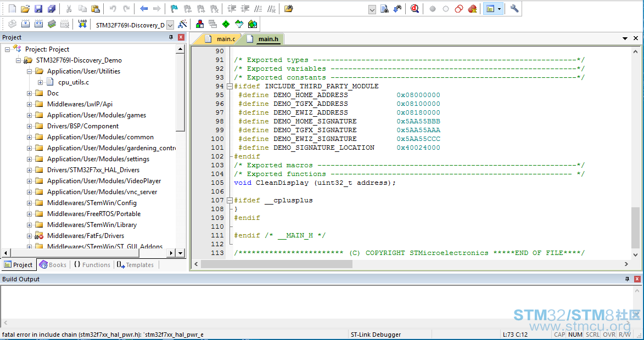Open Batch Build with the stacked layers icon
This screenshot has width=644, height=340.
[52, 24]
